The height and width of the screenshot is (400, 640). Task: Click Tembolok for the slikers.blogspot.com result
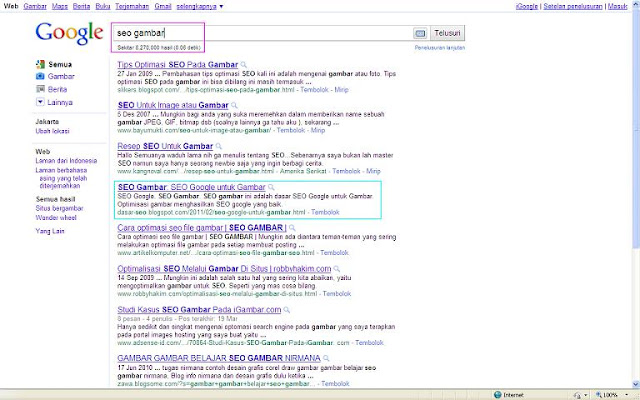(314, 90)
